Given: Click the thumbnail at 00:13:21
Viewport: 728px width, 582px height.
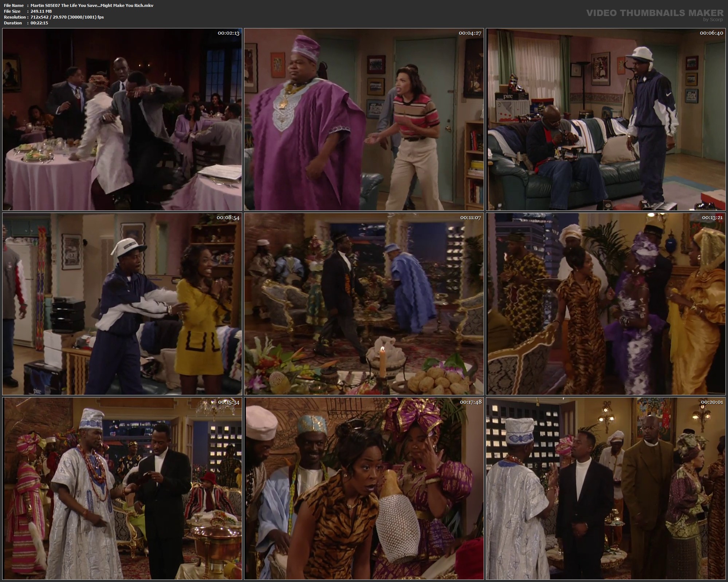Looking at the screenshot, I should click(606, 304).
